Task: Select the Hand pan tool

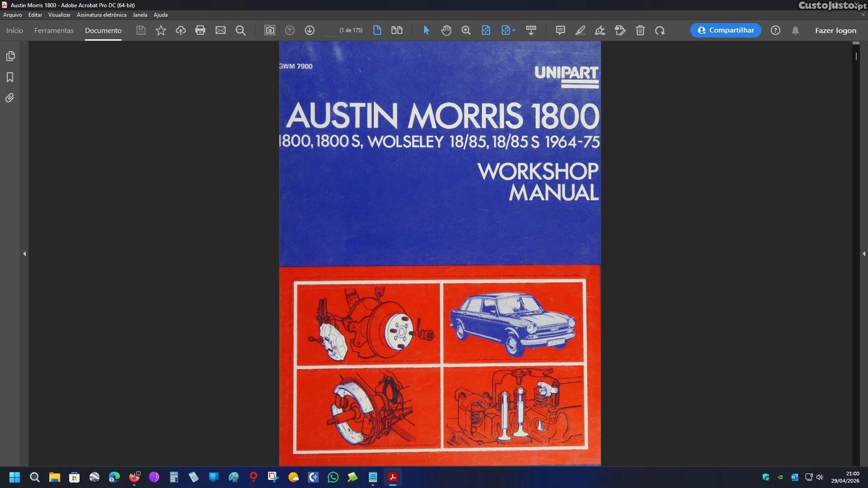Action: coord(446,31)
